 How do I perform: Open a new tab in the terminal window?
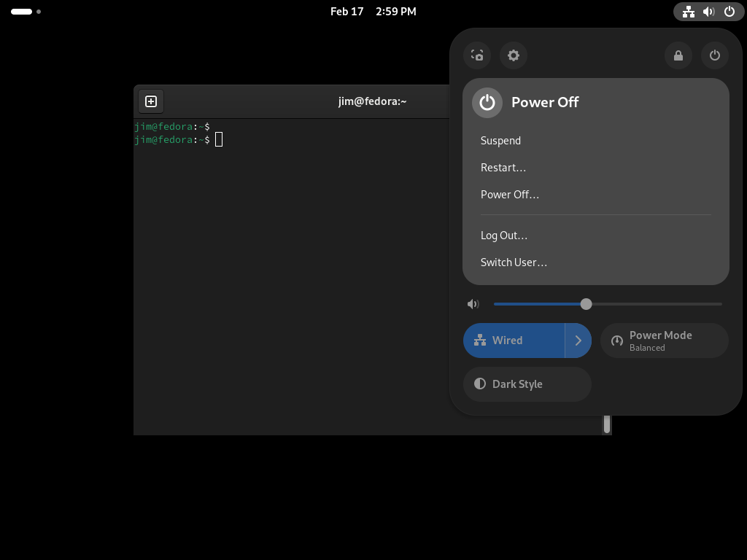click(x=151, y=101)
